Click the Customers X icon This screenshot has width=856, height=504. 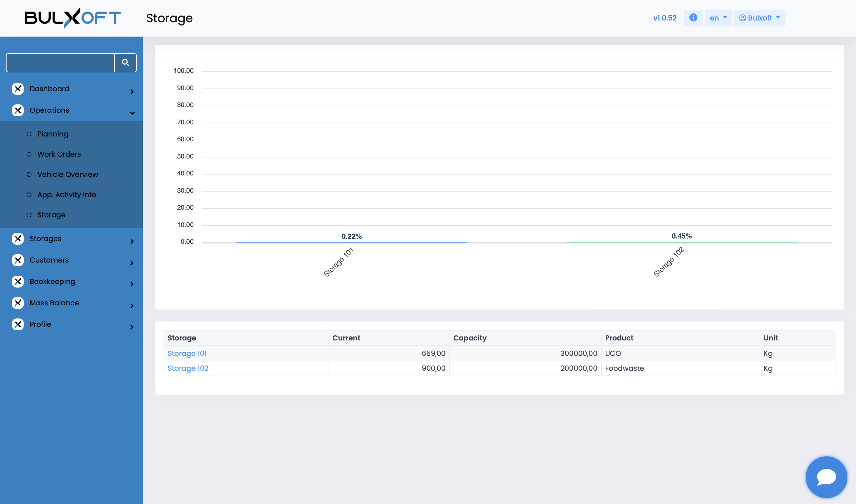coord(18,260)
